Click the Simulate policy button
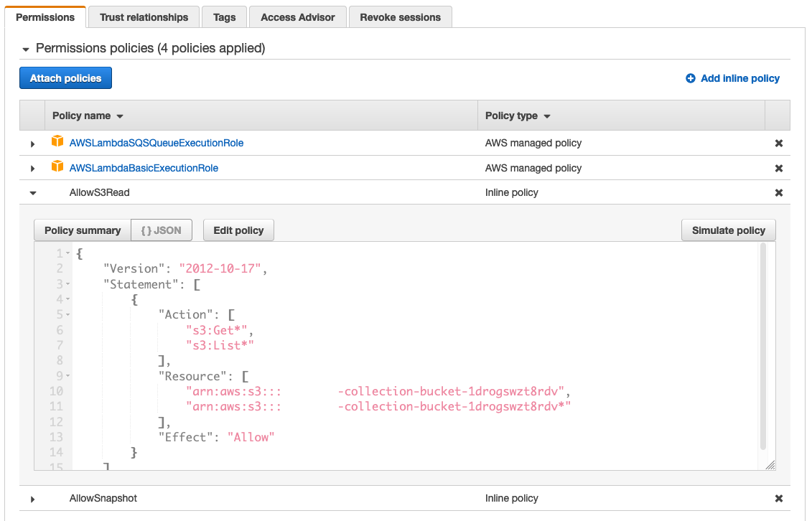 click(x=728, y=230)
